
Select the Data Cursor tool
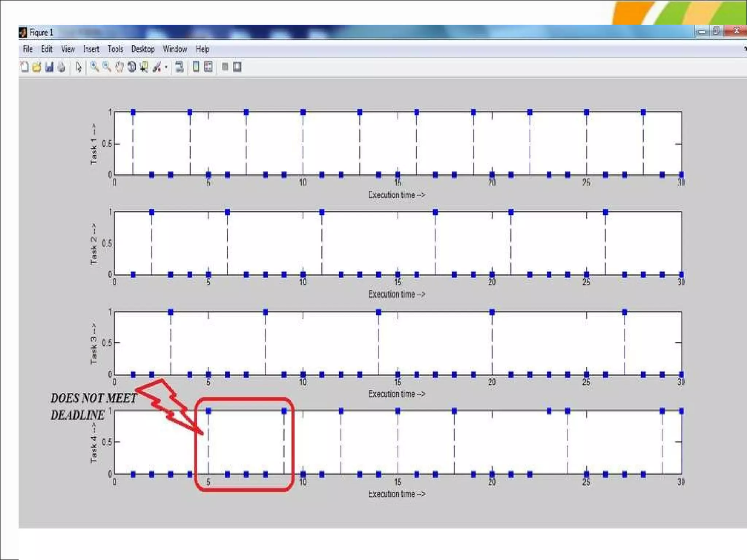pyautogui.click(x=144, y=67)
